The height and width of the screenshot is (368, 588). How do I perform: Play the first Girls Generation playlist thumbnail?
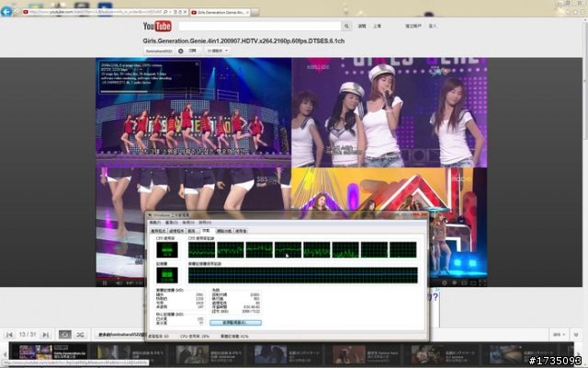click(x=36, y=353)
